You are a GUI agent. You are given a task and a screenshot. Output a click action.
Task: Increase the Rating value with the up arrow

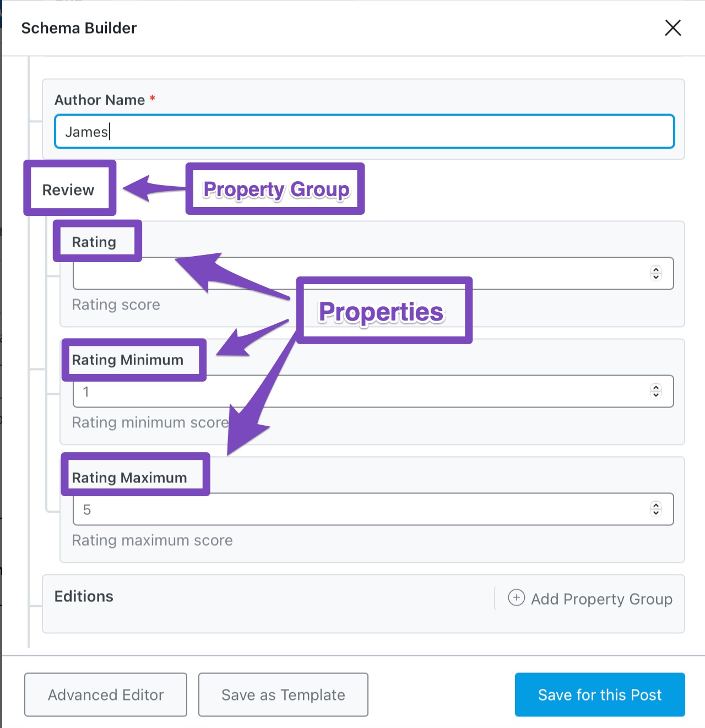655,269
